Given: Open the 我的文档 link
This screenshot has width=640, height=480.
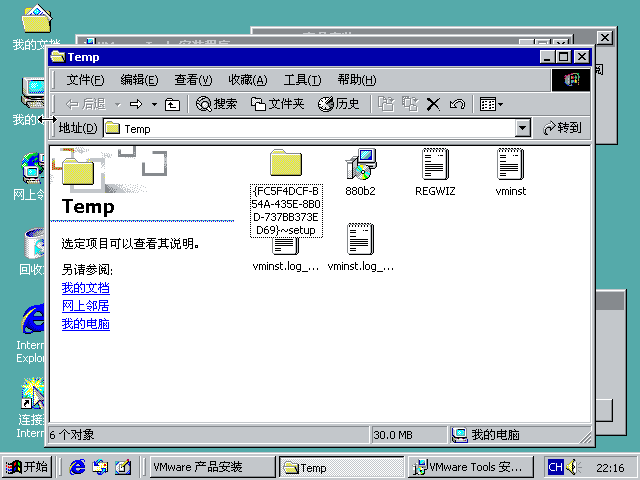Looking at the screenshot, I should 86,288.
